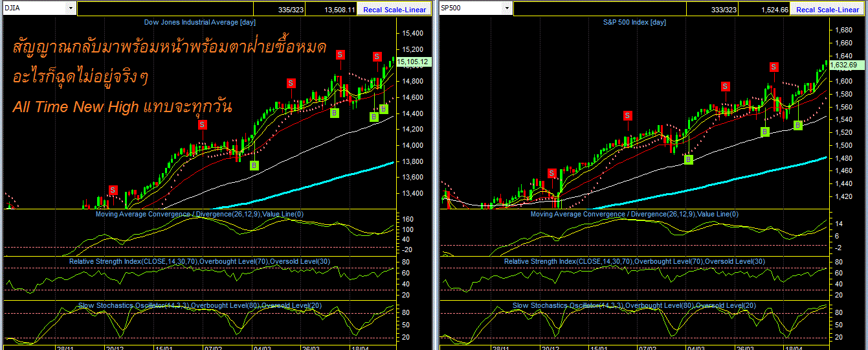This screenshot has height=350, width=868.
Task: Click the 1,500 price axis label
Action: 845,145
